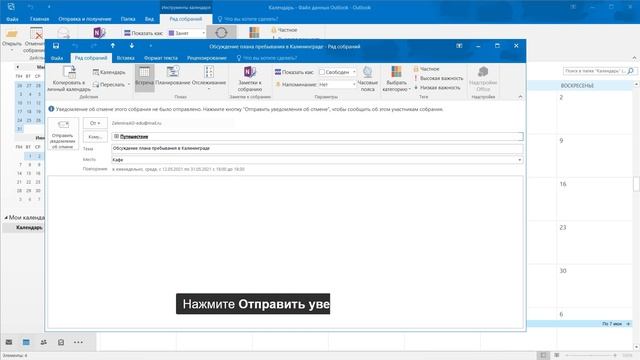Viewport: 640px width, 360px height.
Task: Save the meeting with the floppy disk icon
Action: pyautogui.click(x=56, y=46)
